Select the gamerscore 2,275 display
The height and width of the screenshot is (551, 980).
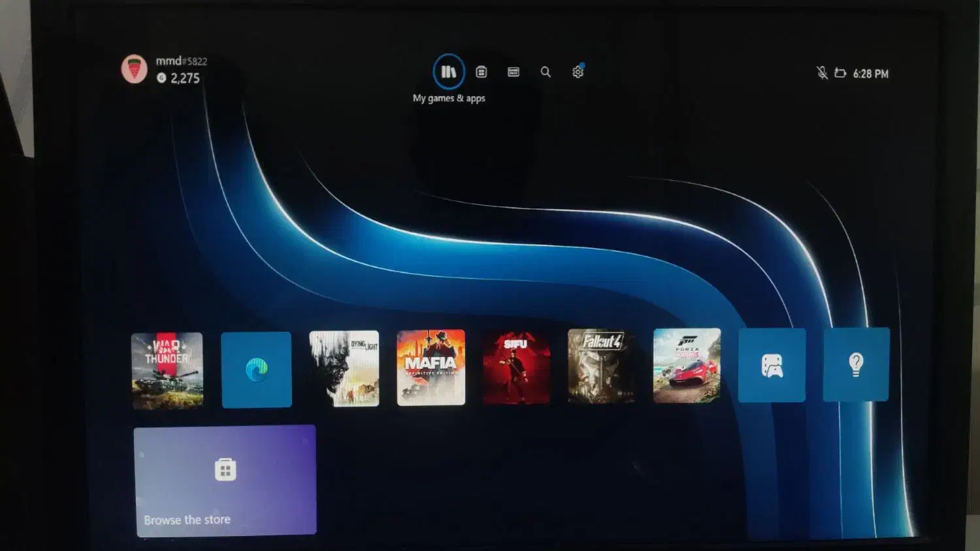point(179,78)
